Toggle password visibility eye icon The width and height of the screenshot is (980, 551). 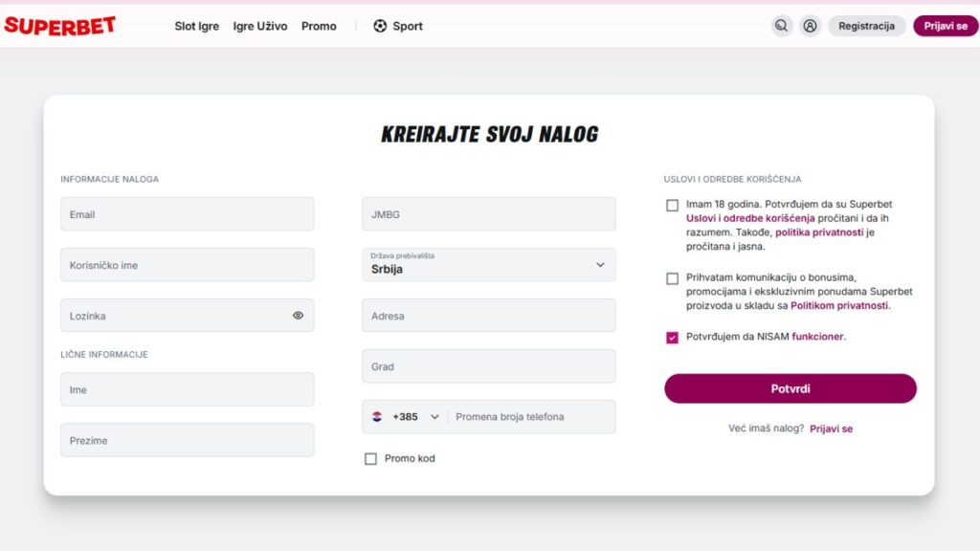299,316
